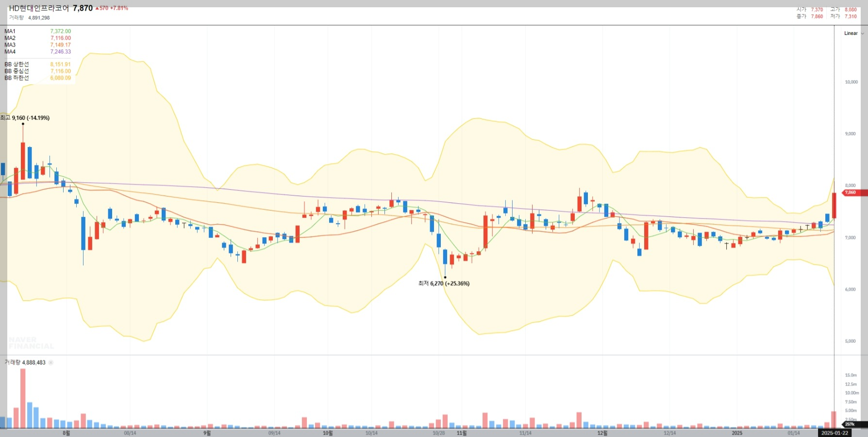Click the 6,000 price axis label
Viewport: 868px width, 437px height.
(851, 290)
